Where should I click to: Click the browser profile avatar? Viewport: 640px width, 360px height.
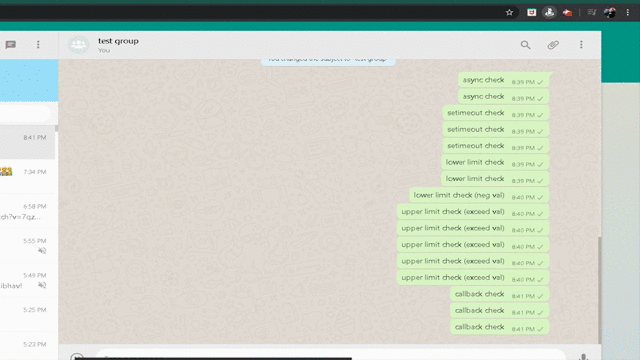(x=610, y=13)
